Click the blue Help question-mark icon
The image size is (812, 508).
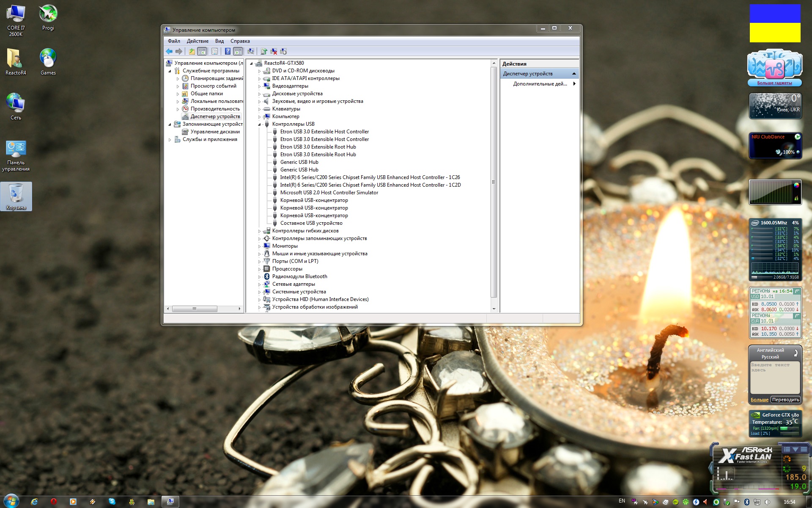pyautogui.click(x=228, y=52)
